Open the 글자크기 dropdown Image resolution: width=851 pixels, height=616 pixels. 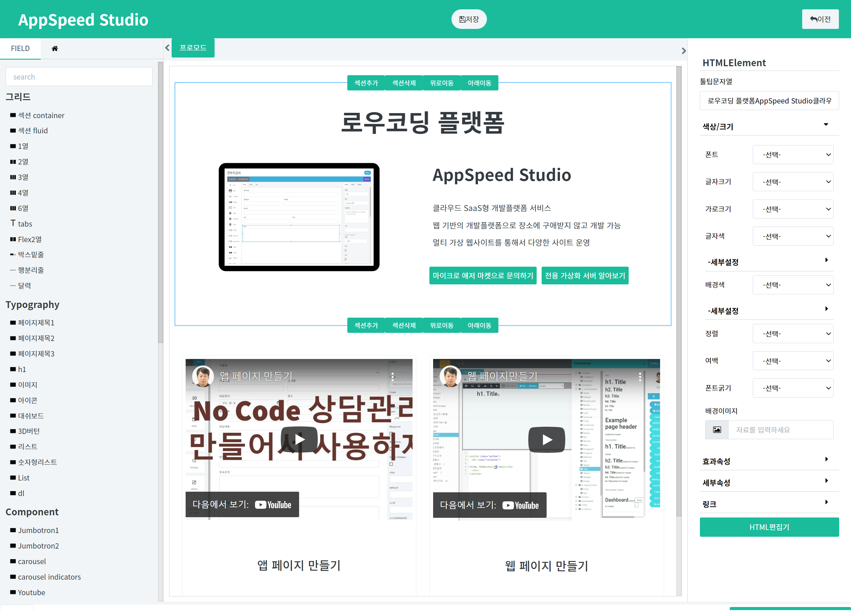click(793, 182)
